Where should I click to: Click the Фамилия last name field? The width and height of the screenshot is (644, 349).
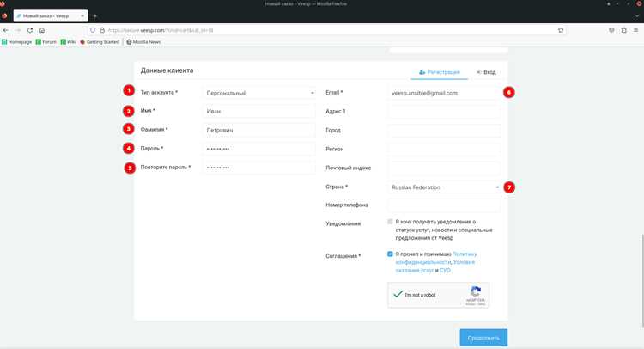[259, 130]
